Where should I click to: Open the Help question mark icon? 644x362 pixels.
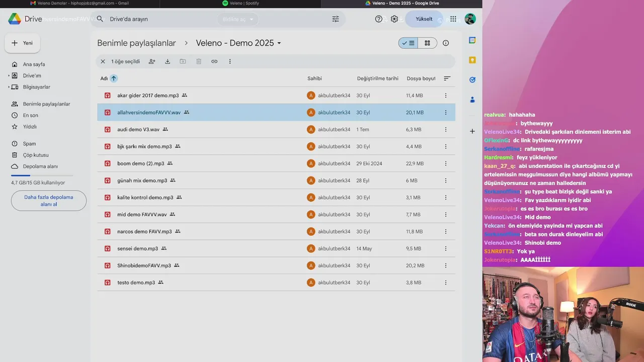pos(379,19)
